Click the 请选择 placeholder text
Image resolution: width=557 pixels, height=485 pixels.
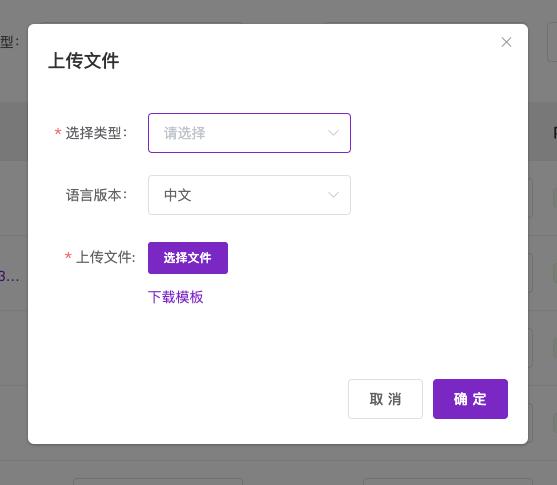point(185,133)
